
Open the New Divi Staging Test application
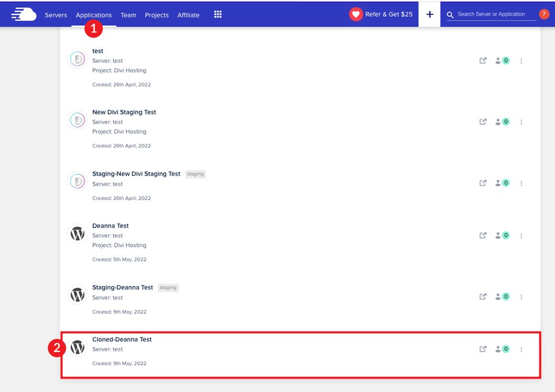(124, 112)
